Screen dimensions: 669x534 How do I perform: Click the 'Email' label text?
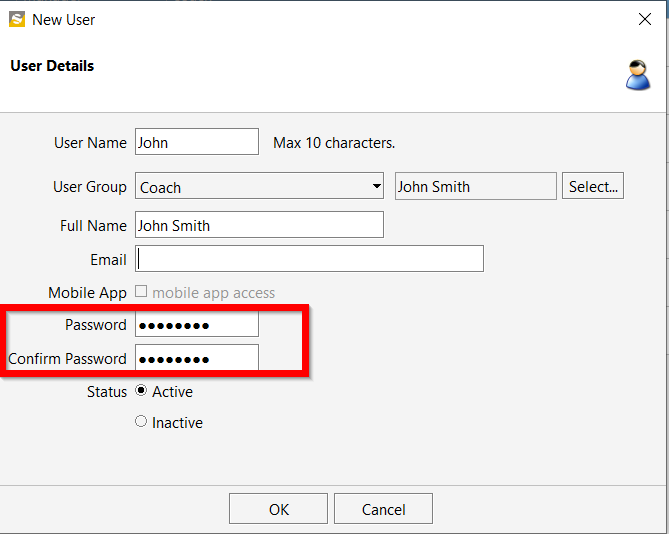108,260
